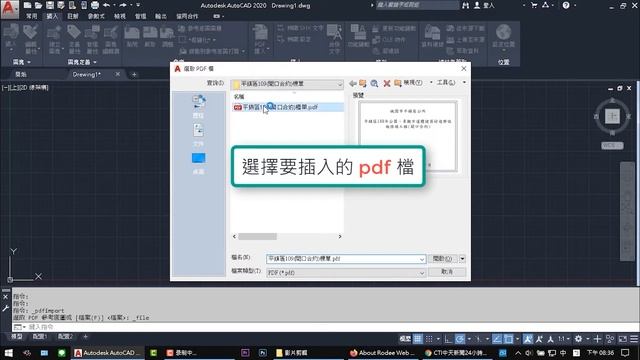Toggle the grid display in status bar
This screenshot has width=640, height=360.
tap(418, 339)
